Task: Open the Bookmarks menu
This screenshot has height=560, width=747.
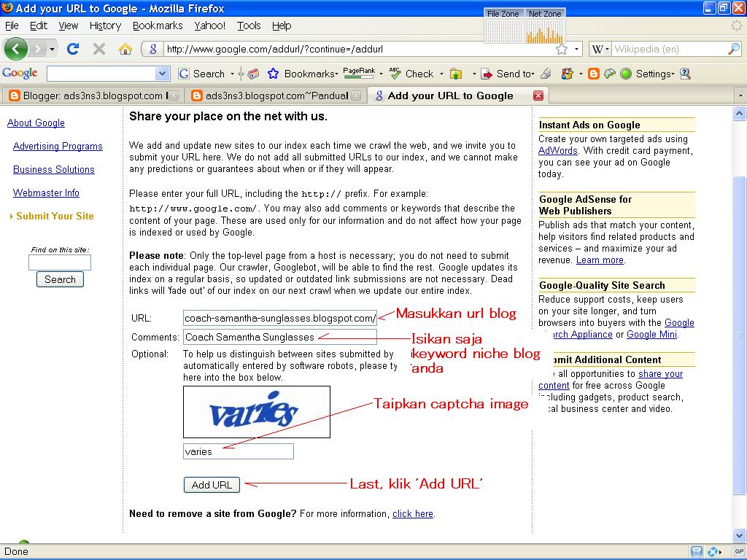Action: (158, 26)
